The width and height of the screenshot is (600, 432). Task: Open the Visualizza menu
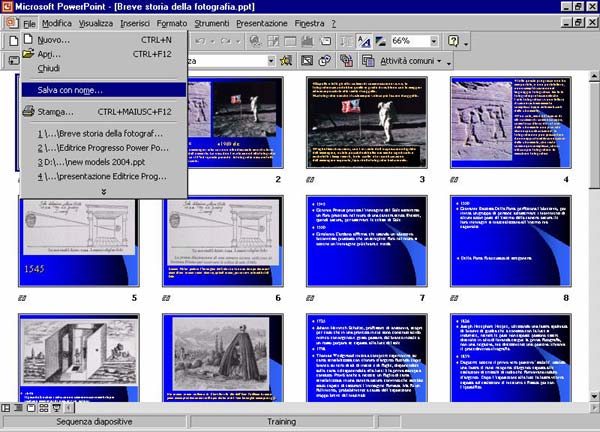click(x=96, y=24)
